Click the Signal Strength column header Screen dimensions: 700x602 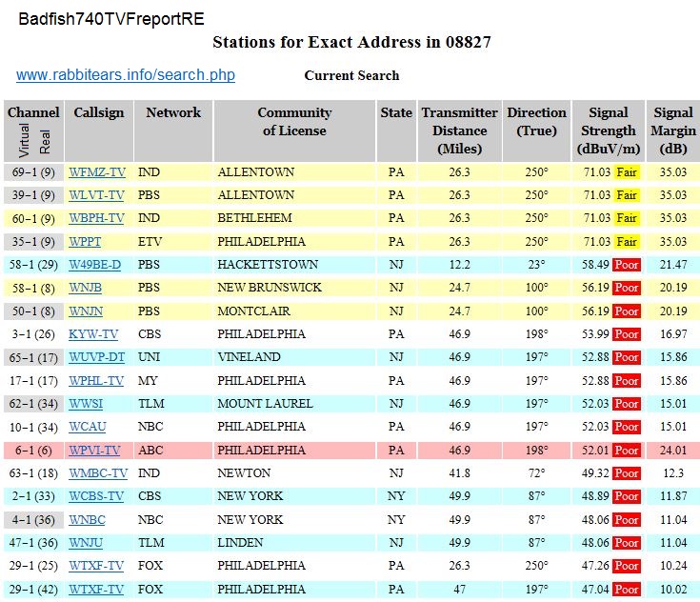(608, 130)
